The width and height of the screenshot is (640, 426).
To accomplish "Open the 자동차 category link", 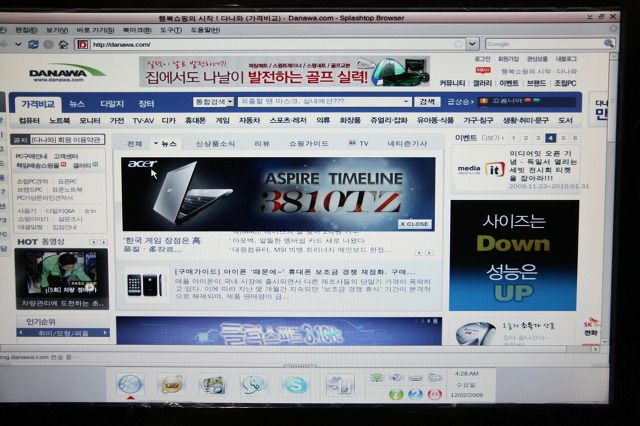I will [249, 120].
